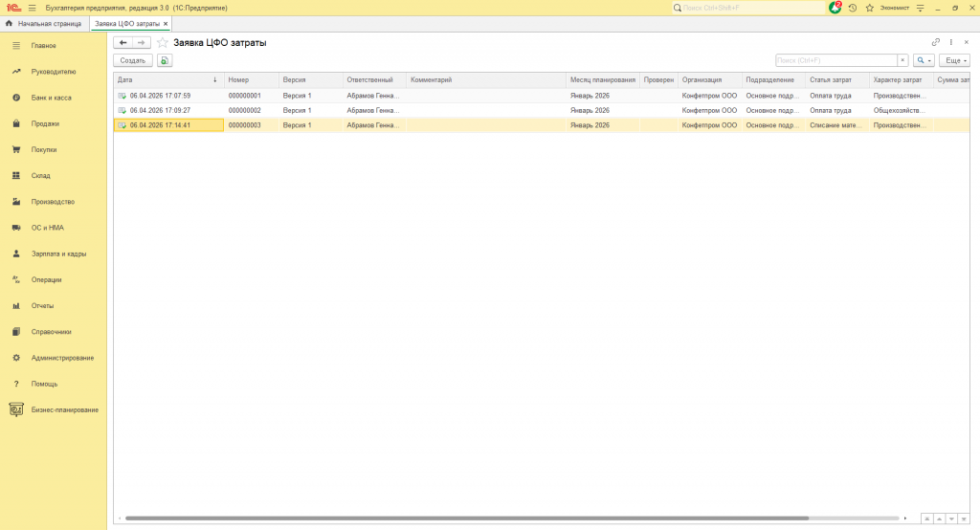
Task: Click the Месяц планирования column header
Action: click(603, 80)
